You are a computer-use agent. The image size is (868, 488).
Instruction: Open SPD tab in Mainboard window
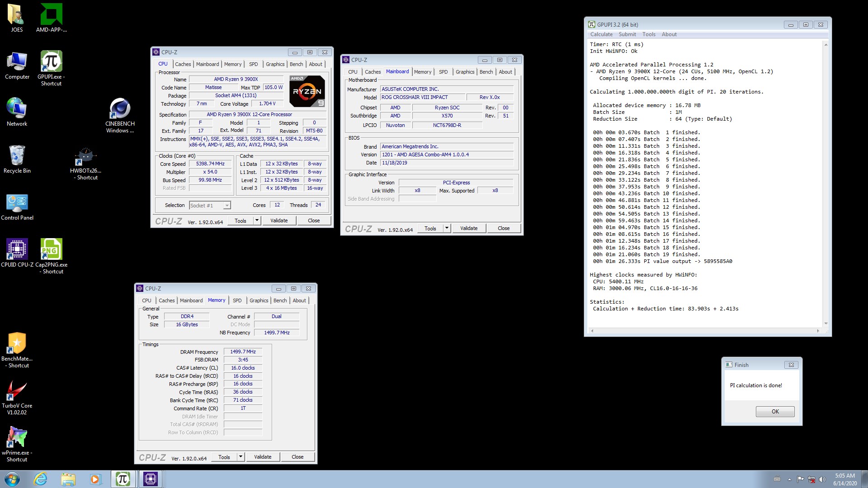pyautogui.click(x=443, y=72)
